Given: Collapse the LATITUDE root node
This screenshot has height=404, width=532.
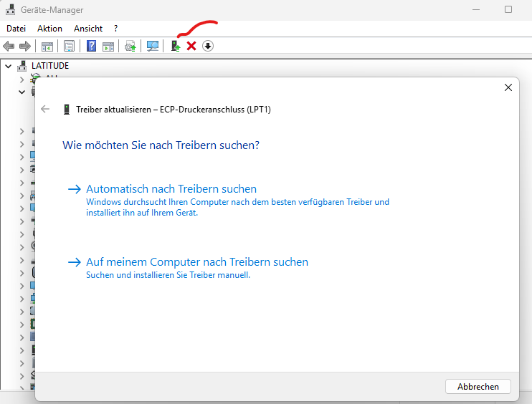Looking at the screenshot, I should 9,66.
